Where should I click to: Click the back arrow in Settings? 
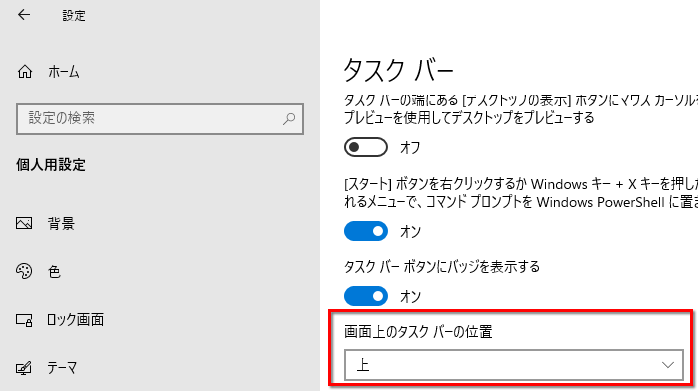[24, 15]
